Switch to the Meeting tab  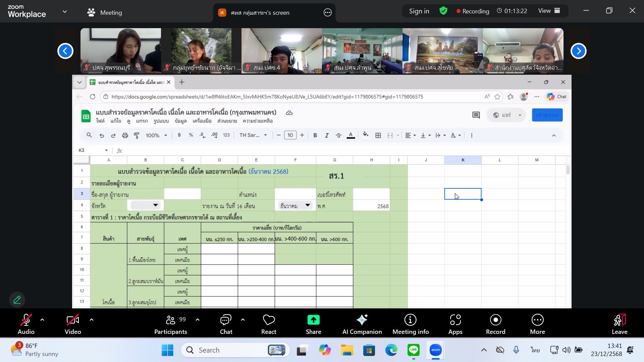point(105,13)
